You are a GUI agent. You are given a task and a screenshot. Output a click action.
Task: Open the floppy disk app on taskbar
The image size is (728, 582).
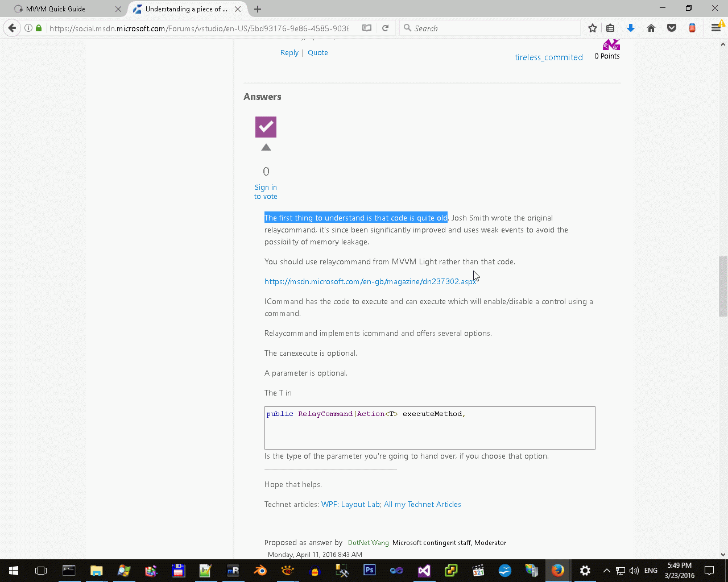tap(178, 571)
